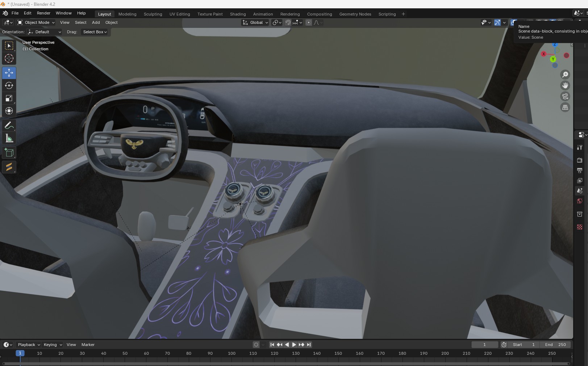Click the Toggle camera view icon

pyautogui.click(x=565, y=96)
